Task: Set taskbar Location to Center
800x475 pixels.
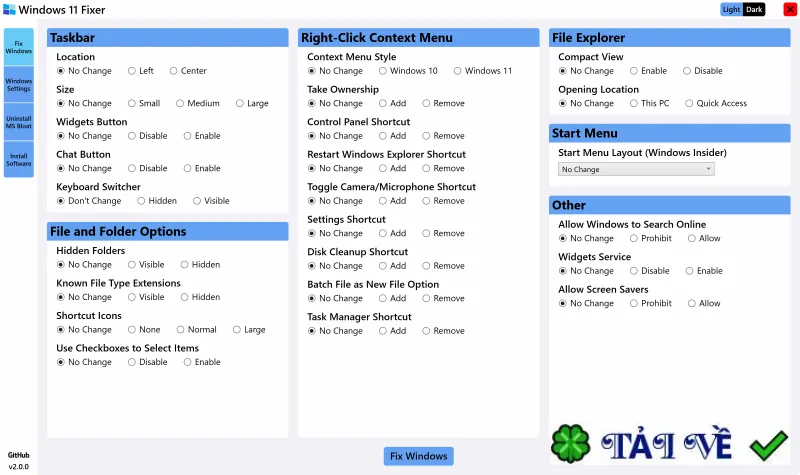Action: click(x=188, y=71)
